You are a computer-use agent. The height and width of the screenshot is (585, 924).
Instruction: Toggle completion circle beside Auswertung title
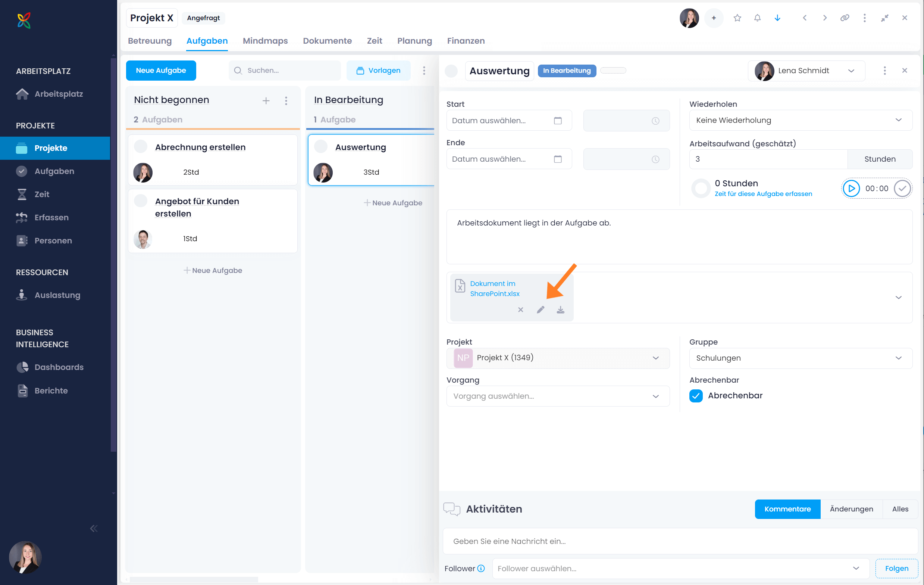451,71
